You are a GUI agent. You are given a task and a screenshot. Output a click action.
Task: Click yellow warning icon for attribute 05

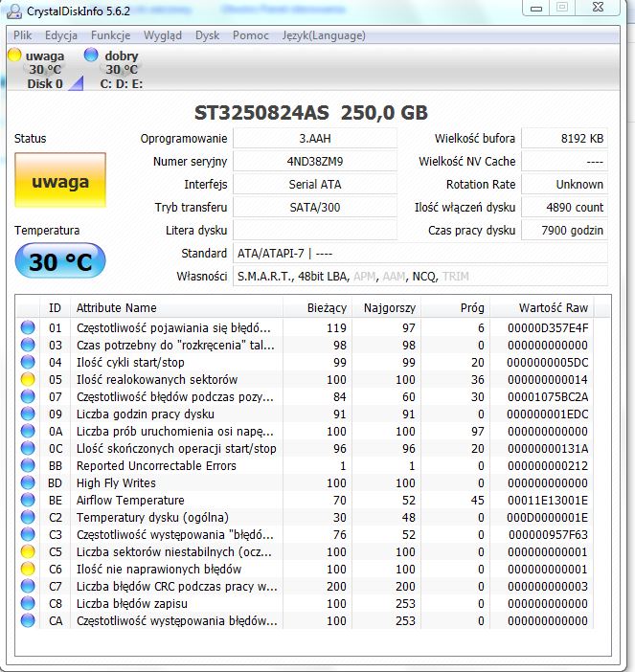[28, 379]
